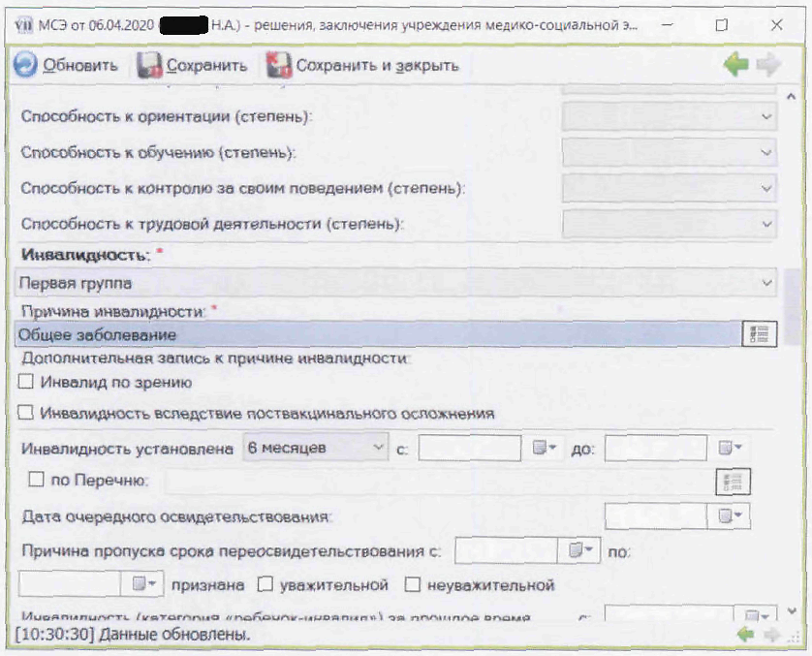
Task: Open the Причина инвалидности list picker icon
Action: (759, 334)
